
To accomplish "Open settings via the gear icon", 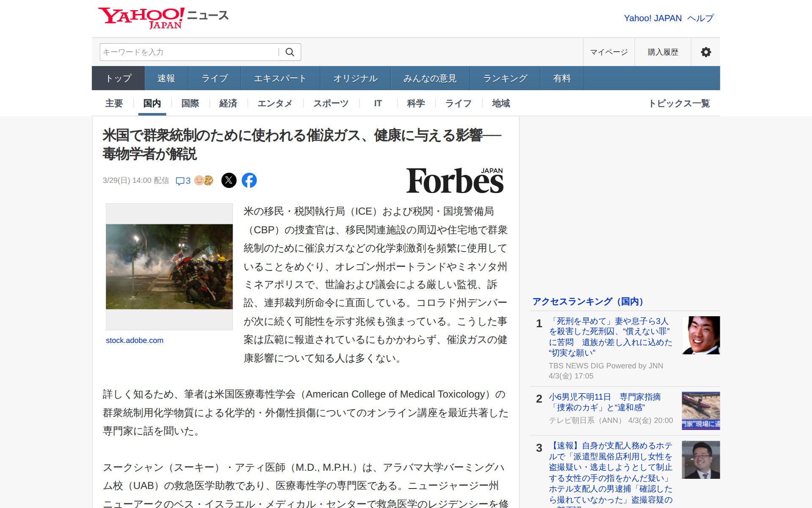I will click(x=705, y=52).
